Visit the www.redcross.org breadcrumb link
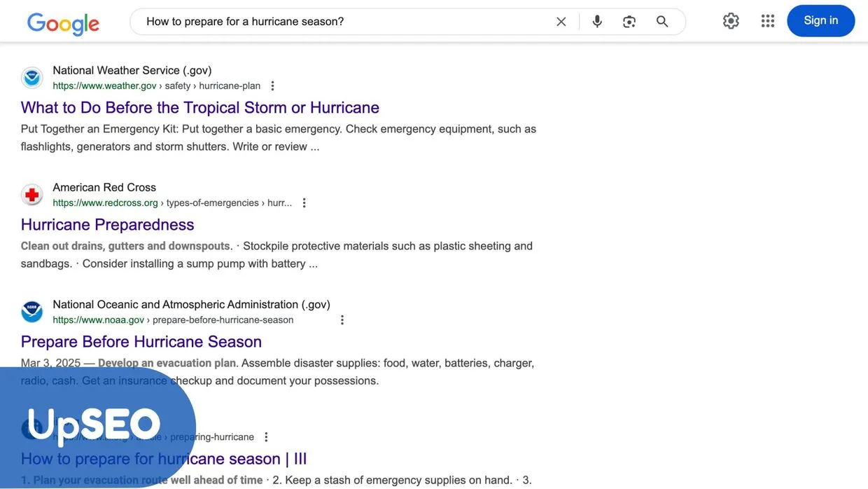 tap(106, 202)
